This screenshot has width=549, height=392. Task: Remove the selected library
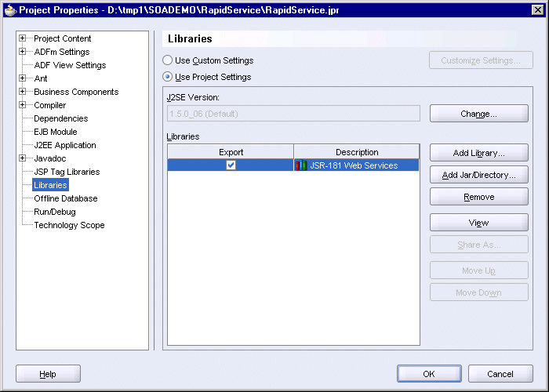pos(479,197)
